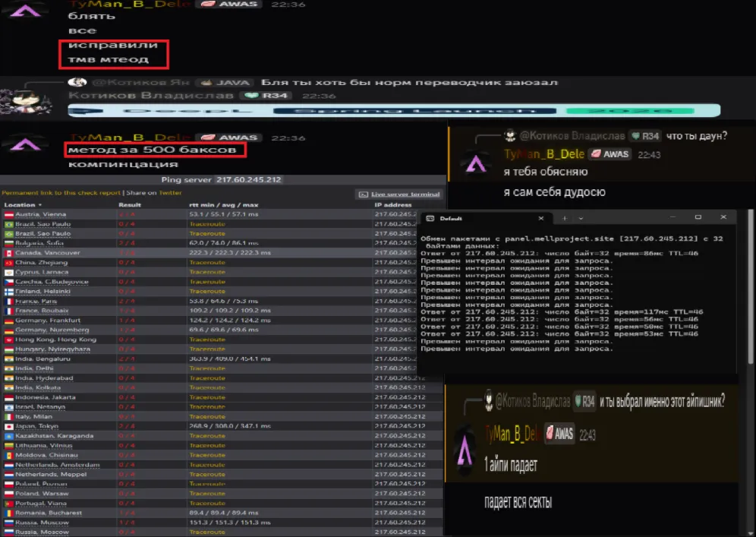Open the Twitter share link
This screenshot has width=756, height=537.
point(170,193)
